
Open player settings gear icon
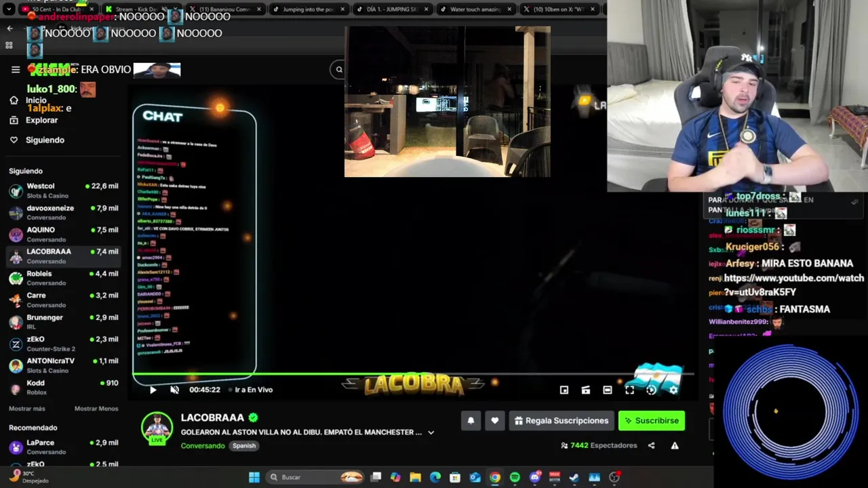coord(673,390)
